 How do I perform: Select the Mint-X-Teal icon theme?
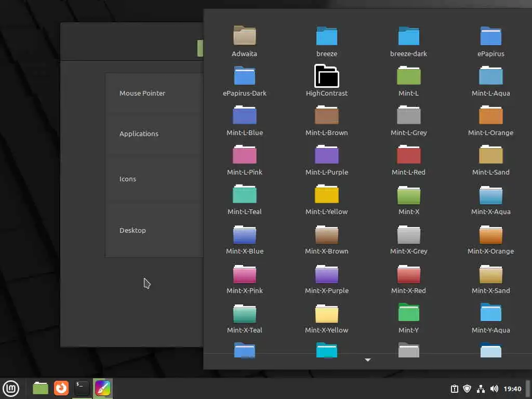pos(244,318)
